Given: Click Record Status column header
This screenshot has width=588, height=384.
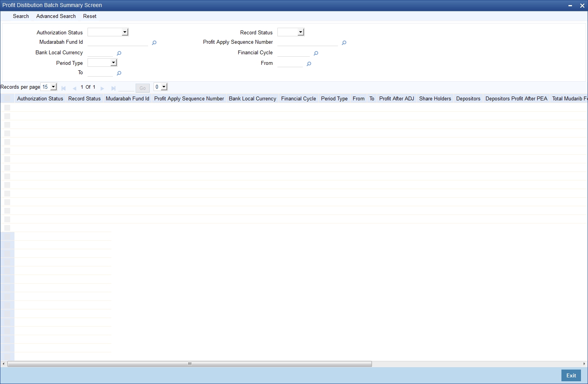Looking at the screenshot, I should click(x=84, y=98).
